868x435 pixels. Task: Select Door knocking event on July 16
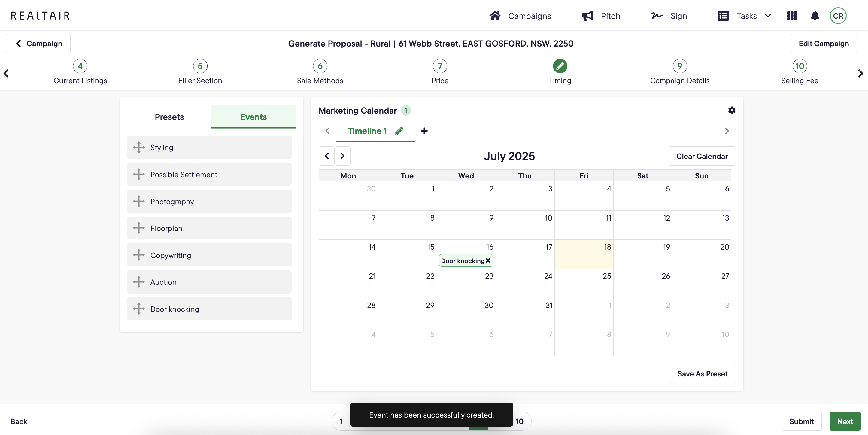[x=463, y=261]
